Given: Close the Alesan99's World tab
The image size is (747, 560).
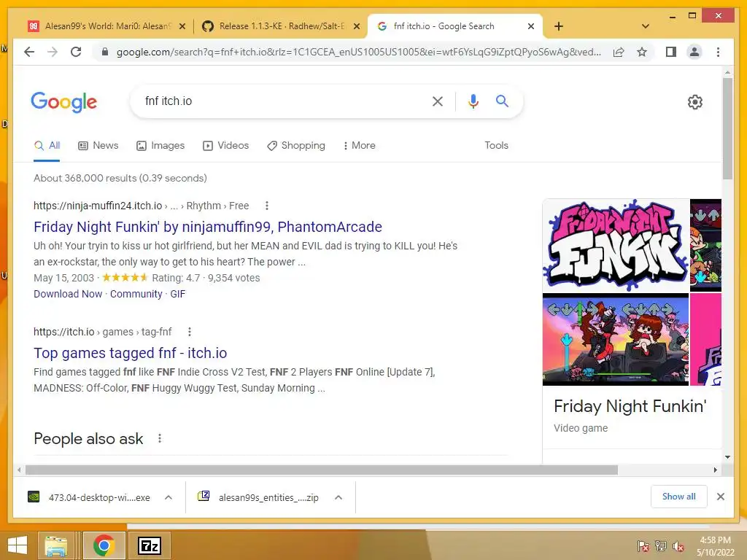Looking at the screenshot, I should click(182, 26).
